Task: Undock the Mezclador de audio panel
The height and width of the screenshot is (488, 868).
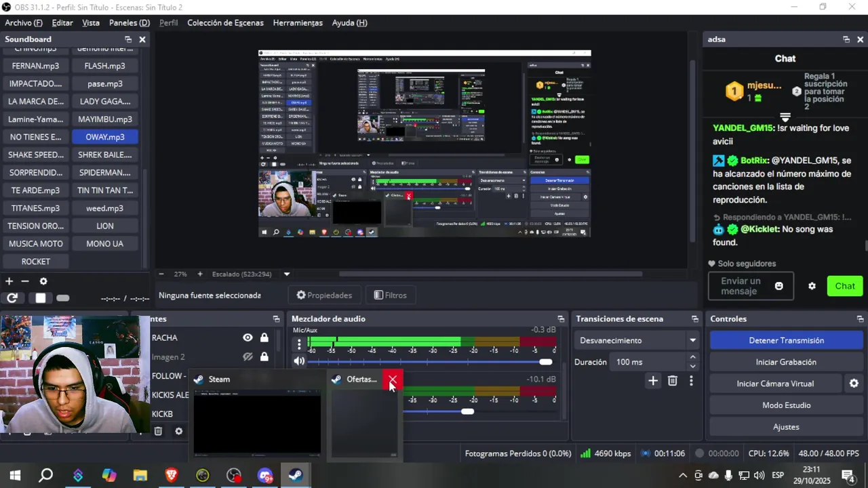Action: (561, 319)
